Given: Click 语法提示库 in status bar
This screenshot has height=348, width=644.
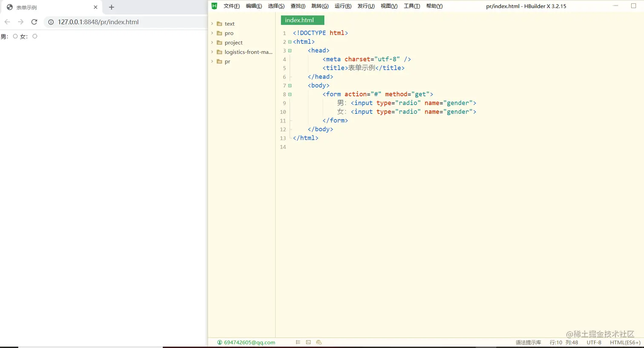Looking at the screenshot, I should [528, 342].
